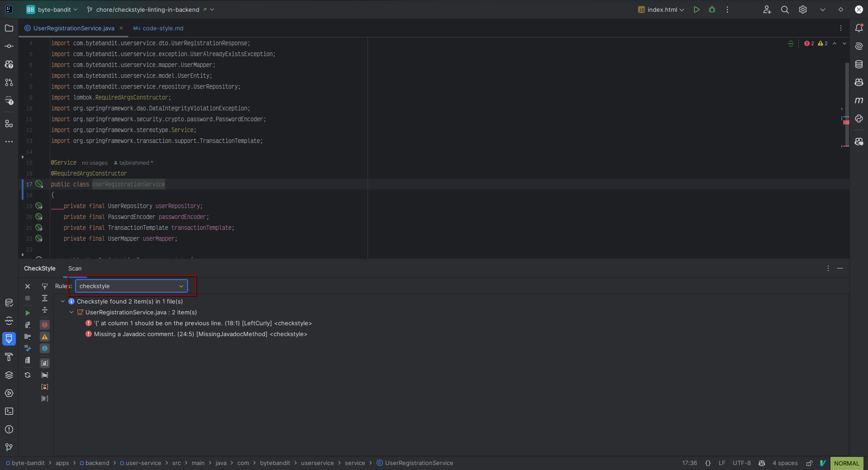The image size is (868, 470).
Task: Open the Git tool window
Action: pos(9,447)
